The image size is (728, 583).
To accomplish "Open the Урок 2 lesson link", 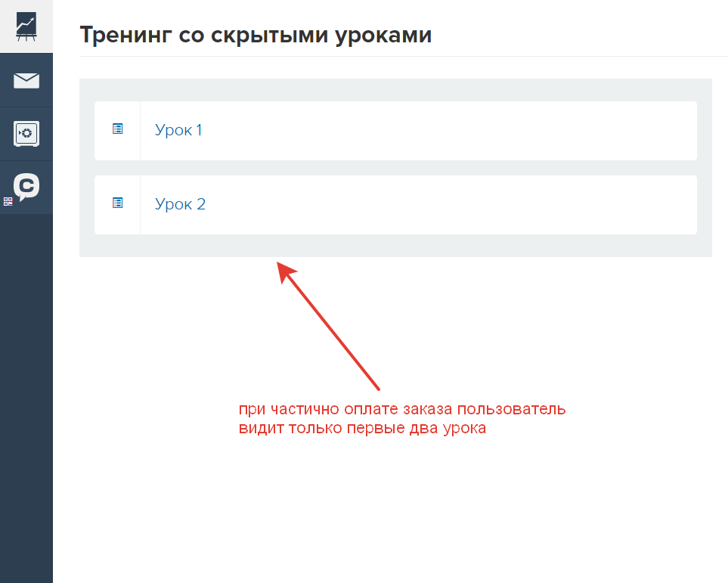I will coord(180,204).
